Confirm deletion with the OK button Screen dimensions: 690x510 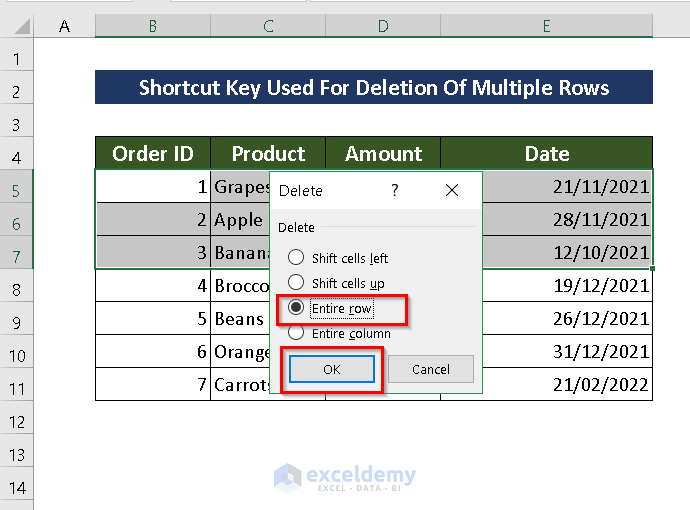[x=332, y=369]
